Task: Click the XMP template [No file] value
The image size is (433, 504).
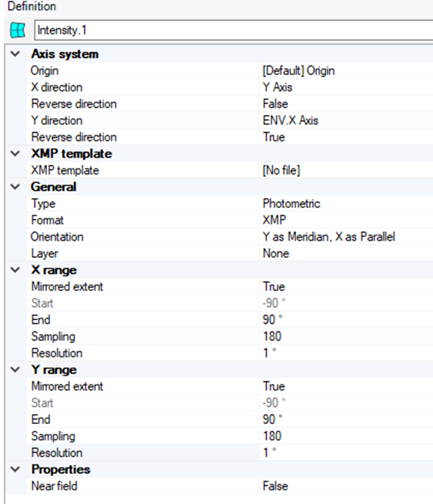Action: click(x=346, y=170)
